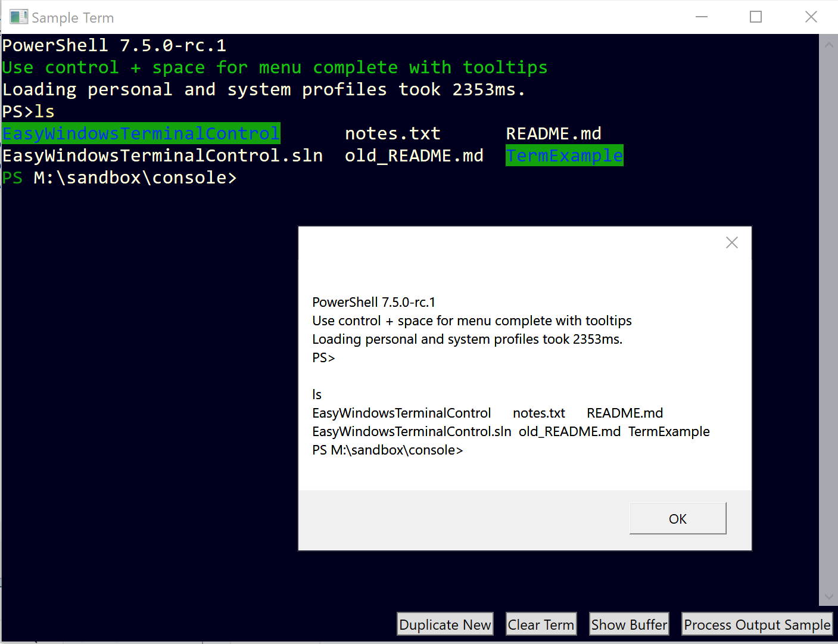Click the PS>ls command line in terminal
Image resolution: width=838 pixels, height=644 pixels.
tap(29, 111)
